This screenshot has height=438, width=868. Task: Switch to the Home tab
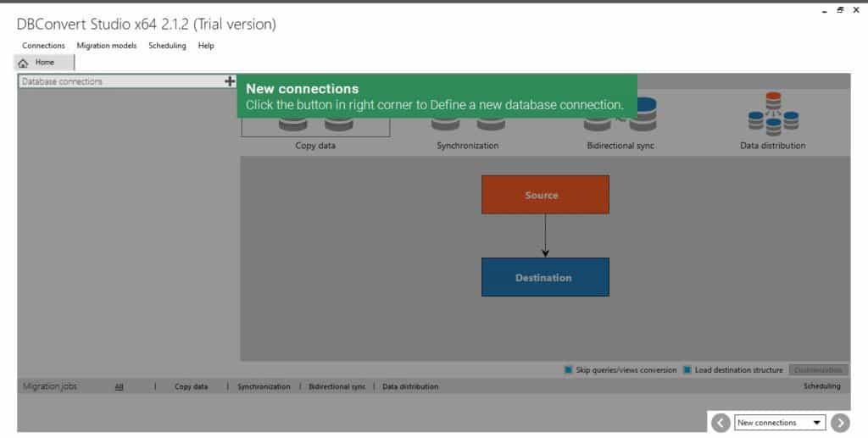click(x=43, y=63)
